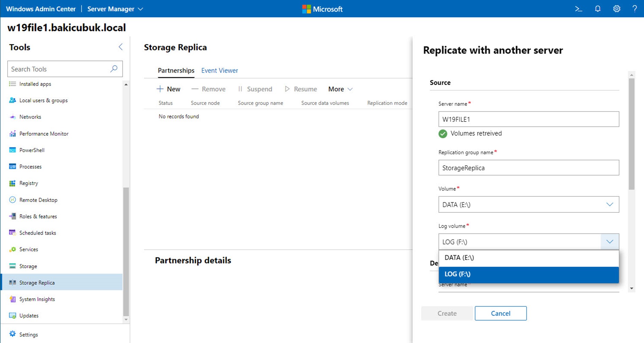
Task: Click the Replication mode column header
Action: (x=387, y=103)
